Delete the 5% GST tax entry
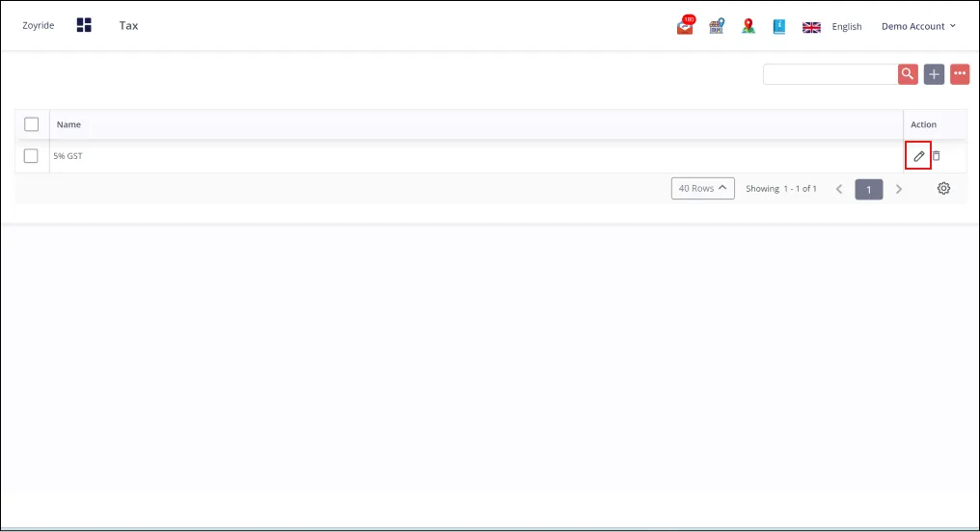 coord(937,156)
